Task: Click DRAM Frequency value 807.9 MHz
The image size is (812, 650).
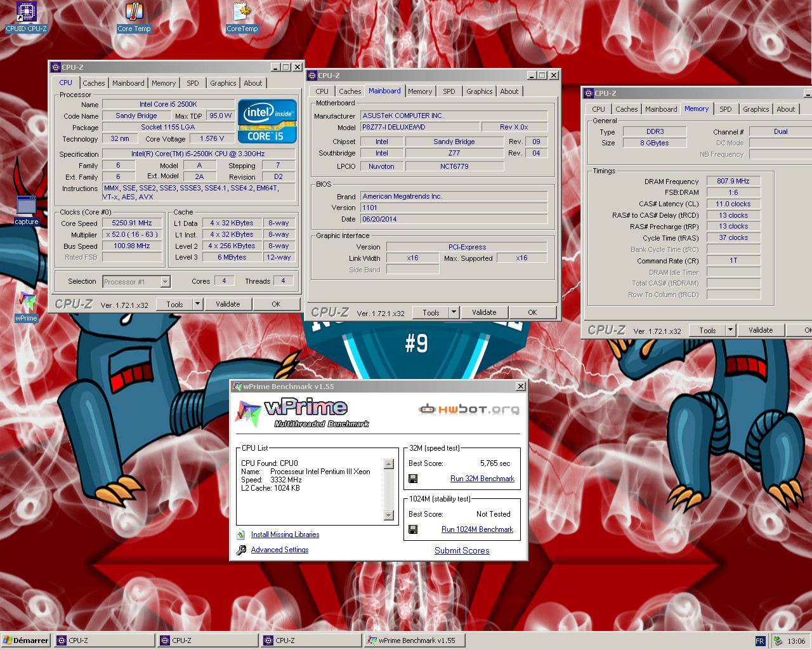Action: pos(733,181)
